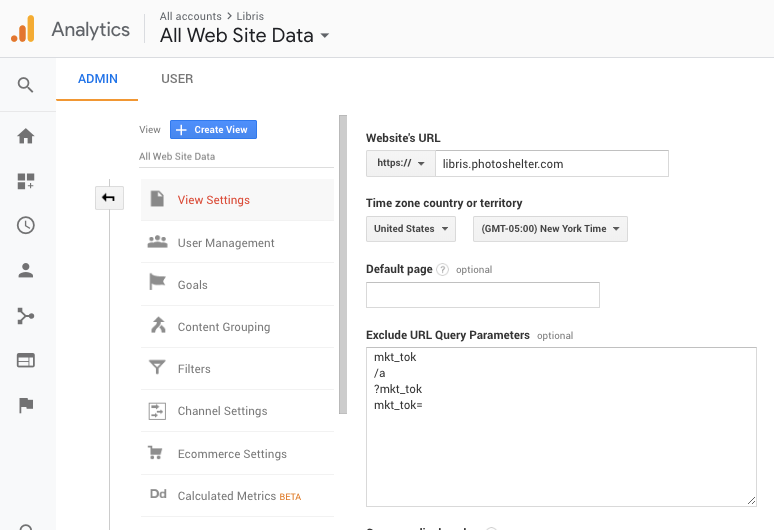Open Content Grouping menu item
The width and height of the screenshot is (774, 530).
pyautogui.click(x=237, y=327)
